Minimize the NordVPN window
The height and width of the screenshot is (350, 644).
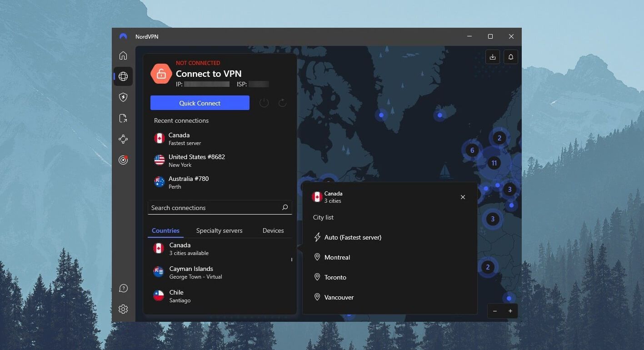(x=469, y=36)
